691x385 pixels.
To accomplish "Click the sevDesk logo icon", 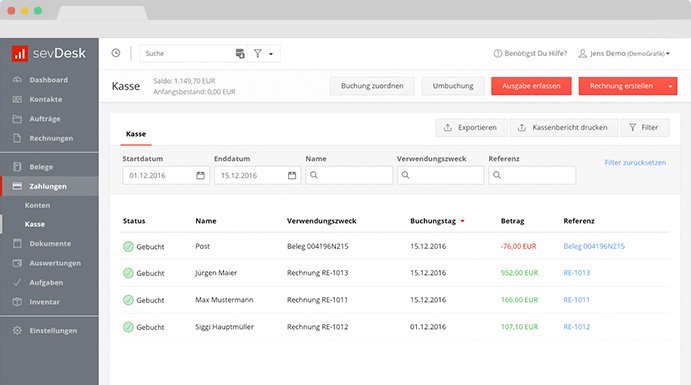I will pos(20,53).
